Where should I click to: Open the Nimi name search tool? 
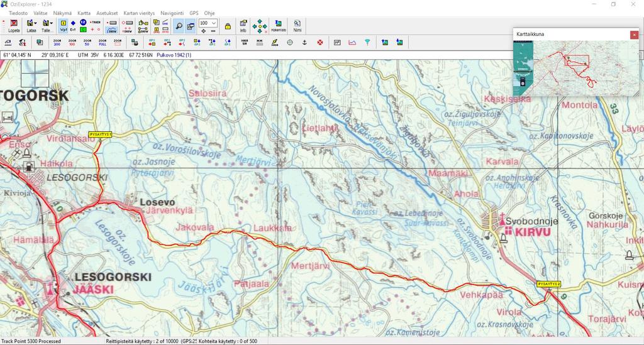pyautogui.click(x=297, y=26)
